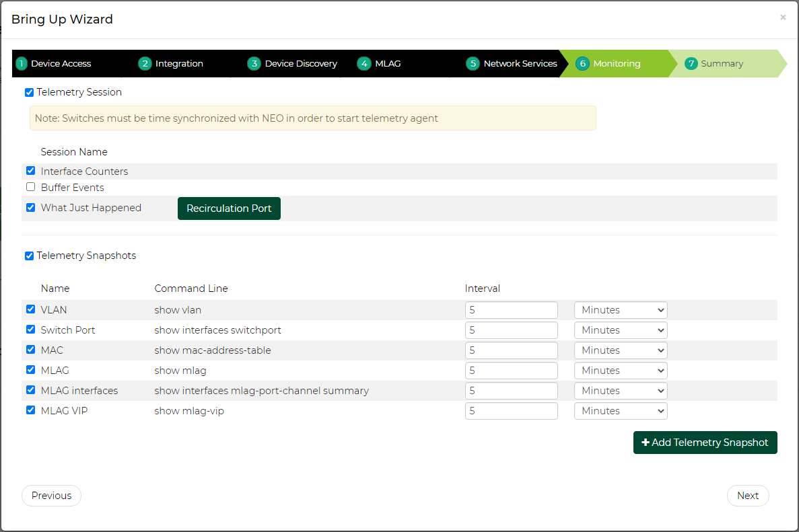Open the MLAG VIP interval unit dropdown

point(620,411)
